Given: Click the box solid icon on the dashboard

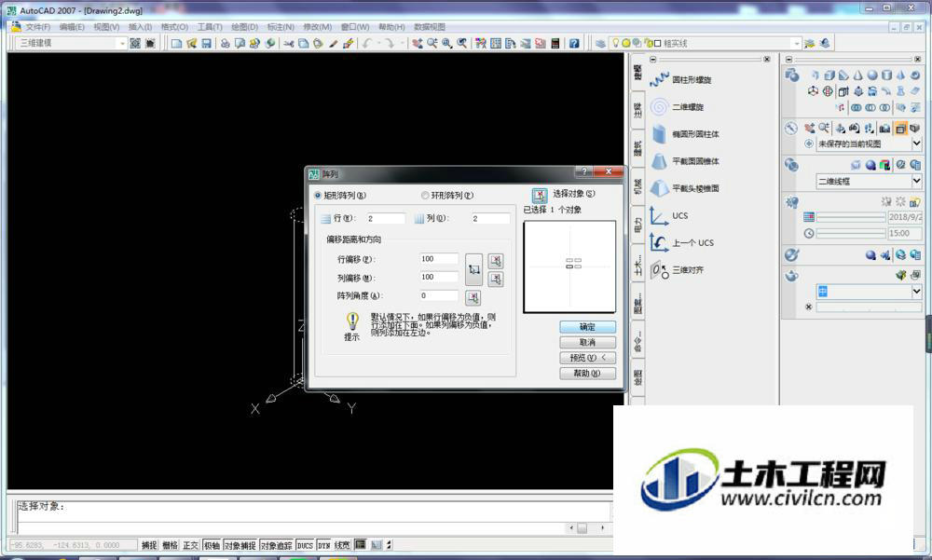Looking at the screenshot, I should pyautogui.click(x=829, y=75).
